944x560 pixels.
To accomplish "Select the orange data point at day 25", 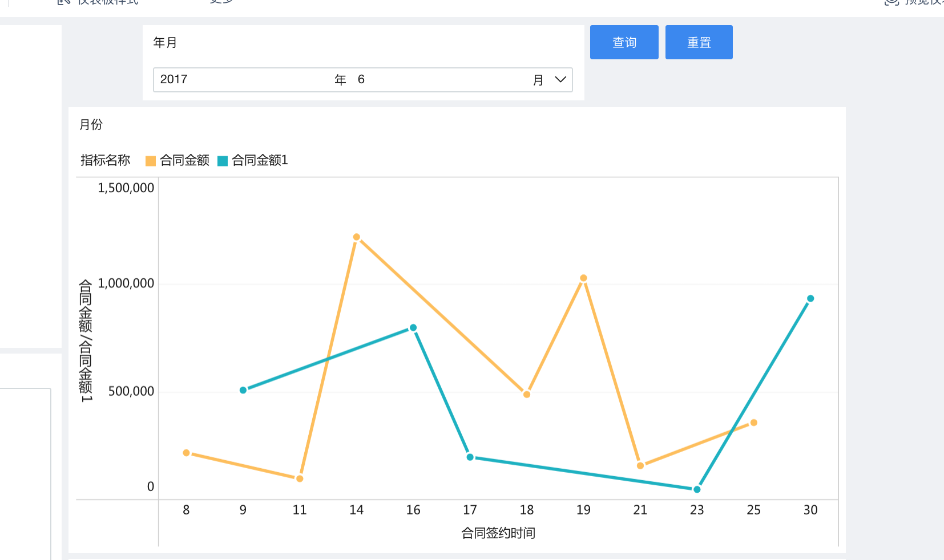I will (754, 423).
